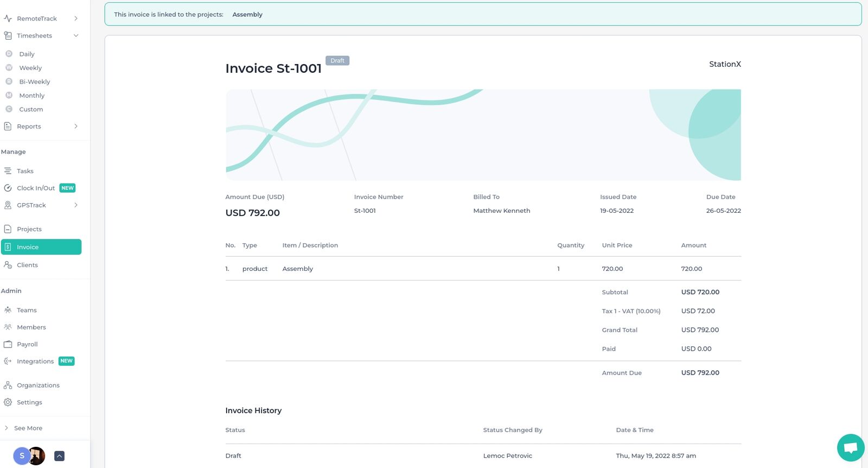Click the Clock In/Out icon

tap(8, 188)
